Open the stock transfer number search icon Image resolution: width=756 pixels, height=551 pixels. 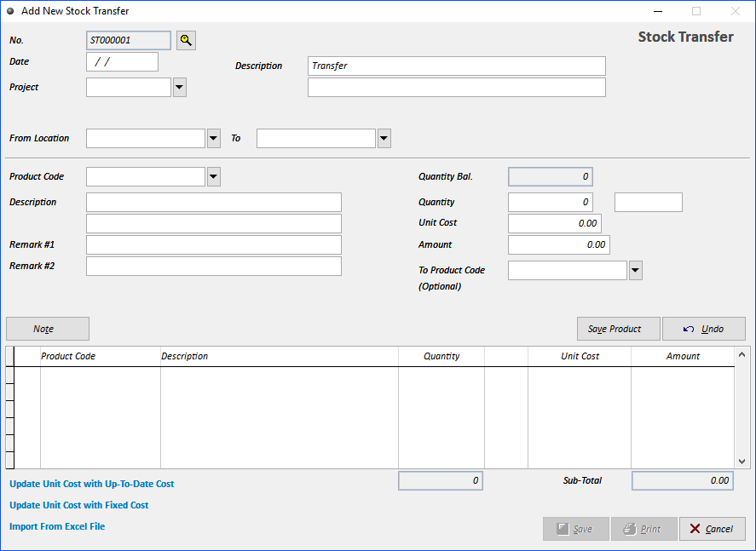coord(186,41)
